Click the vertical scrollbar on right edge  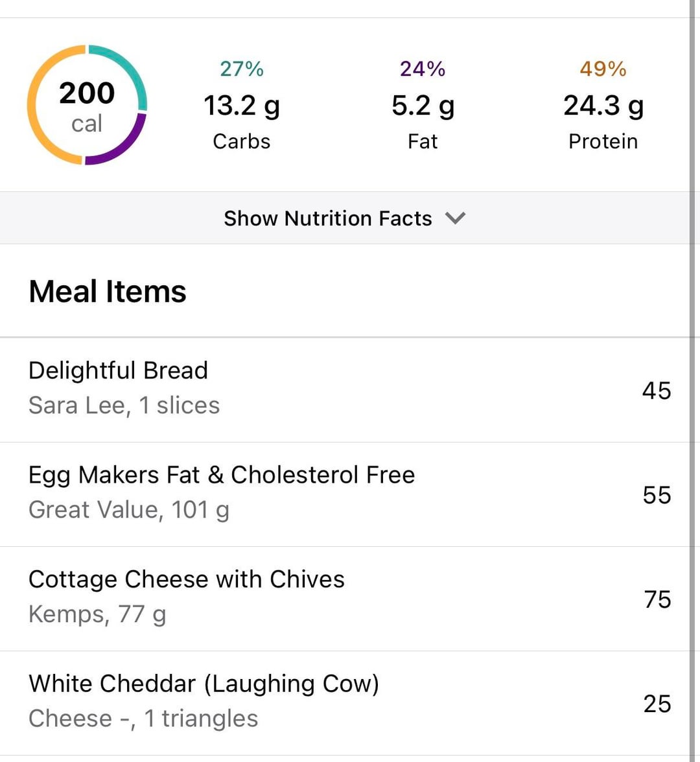point(692,389)
